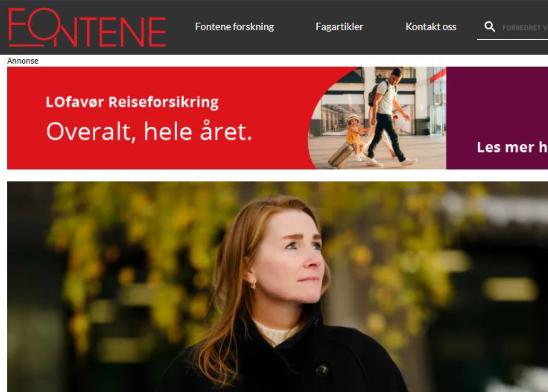Open the Fontene logo home link

(x=87, y=27)
